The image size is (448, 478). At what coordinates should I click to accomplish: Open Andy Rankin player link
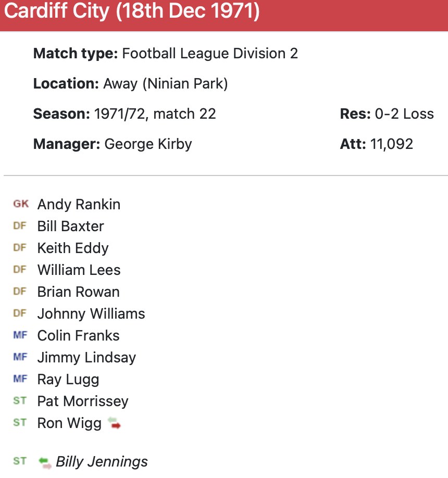pos(79,204)
